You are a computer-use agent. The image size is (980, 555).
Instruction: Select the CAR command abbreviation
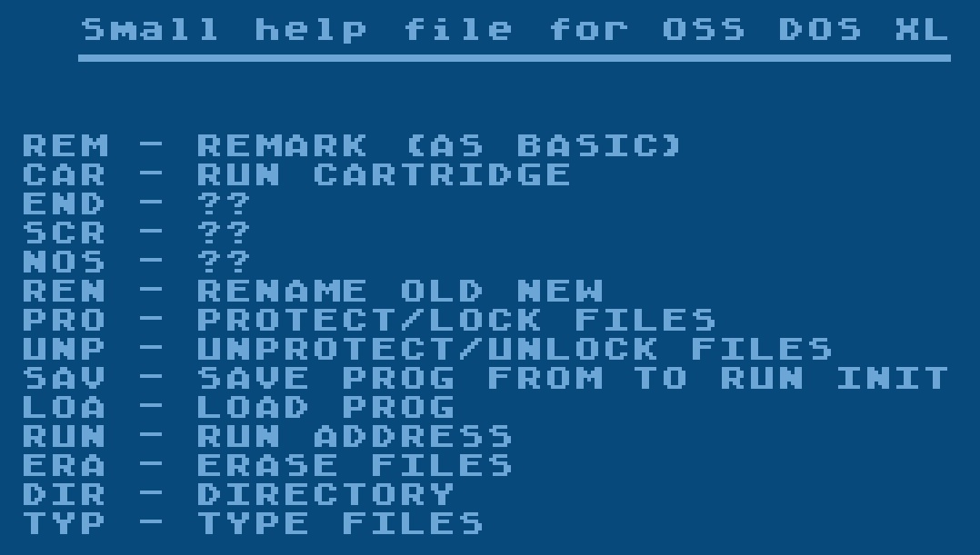[x=65, y=174]
